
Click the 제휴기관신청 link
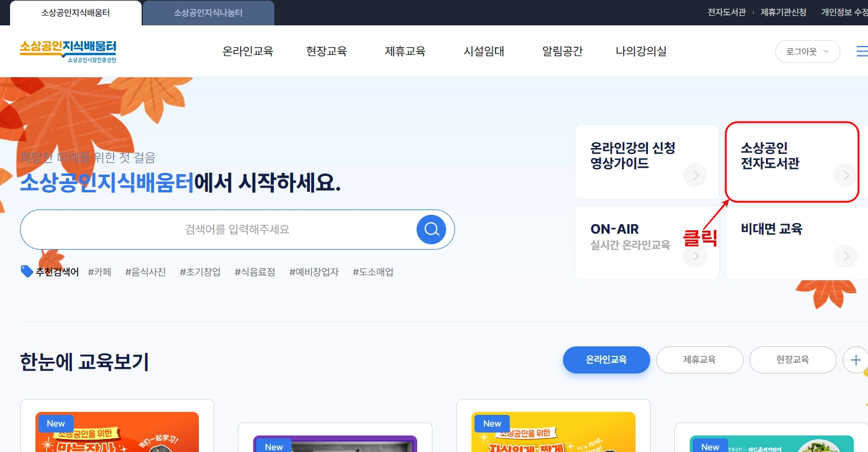[784, 11]
